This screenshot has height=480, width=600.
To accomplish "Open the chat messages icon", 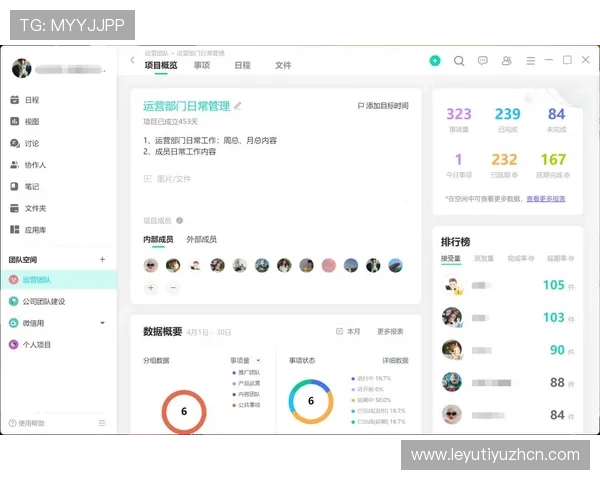I will [483, 60].
